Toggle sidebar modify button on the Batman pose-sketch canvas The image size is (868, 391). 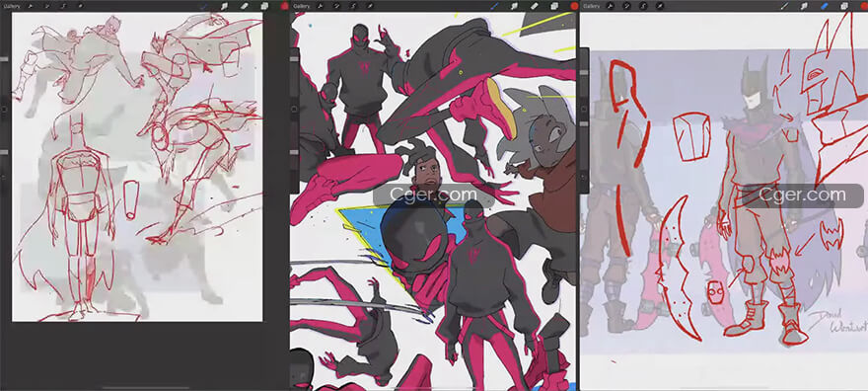tap(4, 110)
